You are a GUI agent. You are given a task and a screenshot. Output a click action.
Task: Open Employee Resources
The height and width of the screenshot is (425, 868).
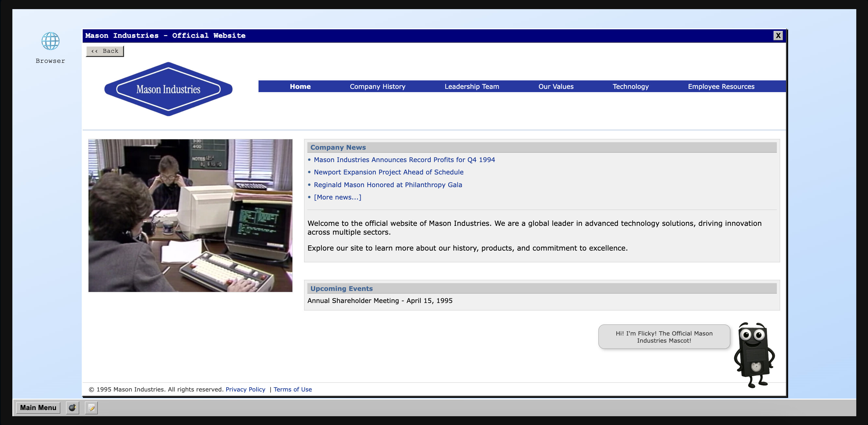[721, 87]
